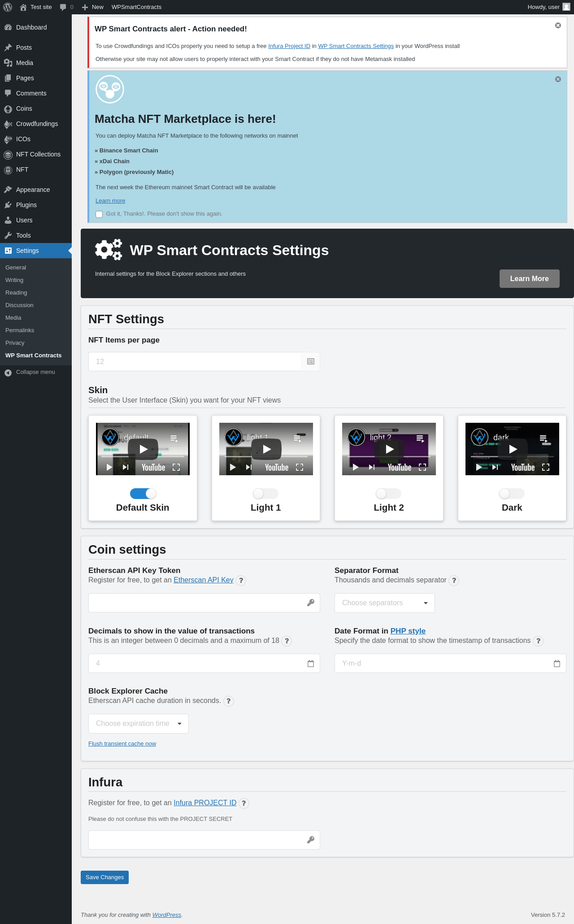Play the light 1 skin video
574x924 pixels.
[x=266, y=449]
